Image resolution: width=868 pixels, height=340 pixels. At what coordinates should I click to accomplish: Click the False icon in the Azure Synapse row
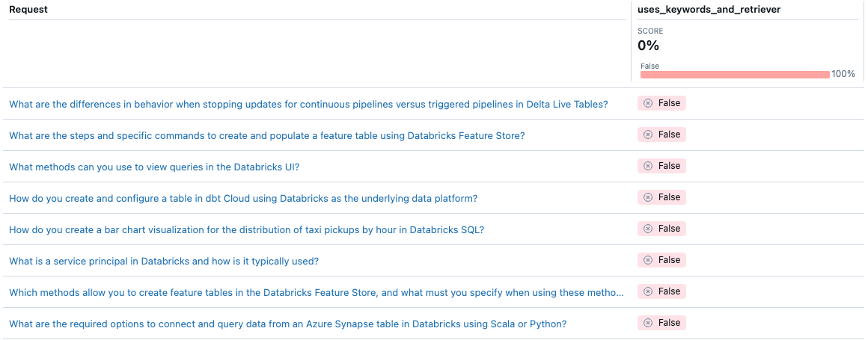tap(648, 323)
